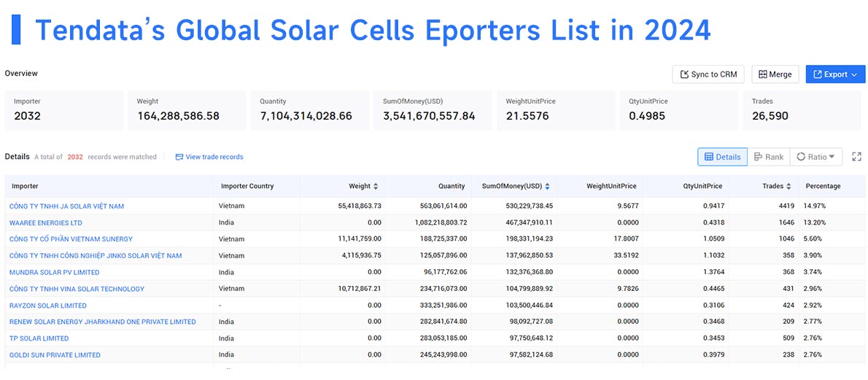Open MUNDRA SOLAR PV LIMITED link
The image size is (868, 380).
[54, 273]
